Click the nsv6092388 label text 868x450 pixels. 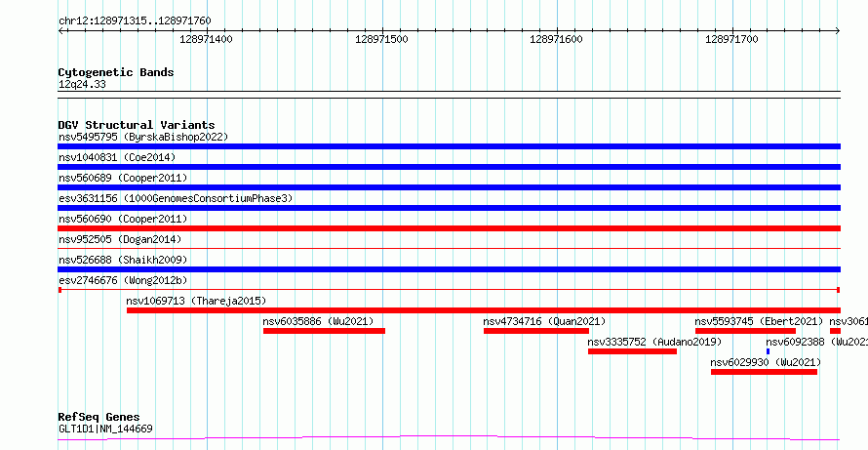pyautogui.click(x=817, y=342)
